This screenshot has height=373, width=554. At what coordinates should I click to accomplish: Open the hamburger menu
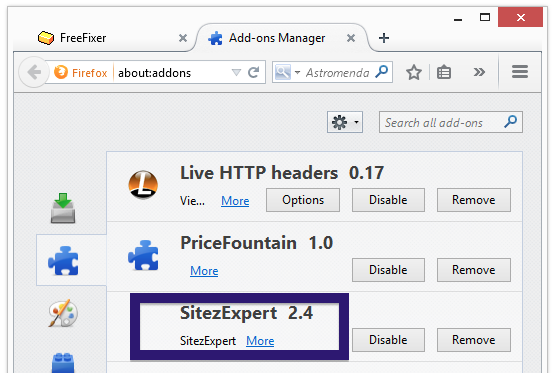coord(520,72)
